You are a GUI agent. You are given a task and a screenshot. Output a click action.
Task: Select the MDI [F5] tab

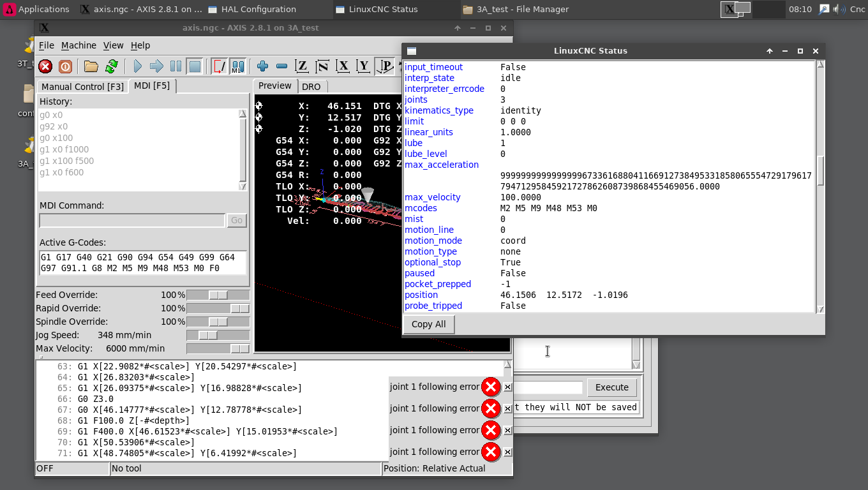(x=152, y=85)
